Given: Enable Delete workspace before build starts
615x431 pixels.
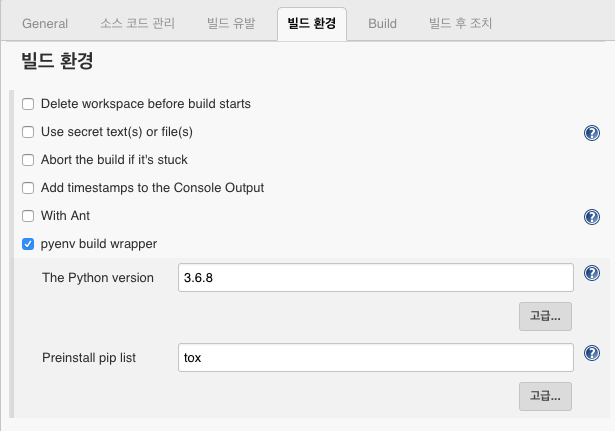Looking at the screenshot, I should 28,104.
